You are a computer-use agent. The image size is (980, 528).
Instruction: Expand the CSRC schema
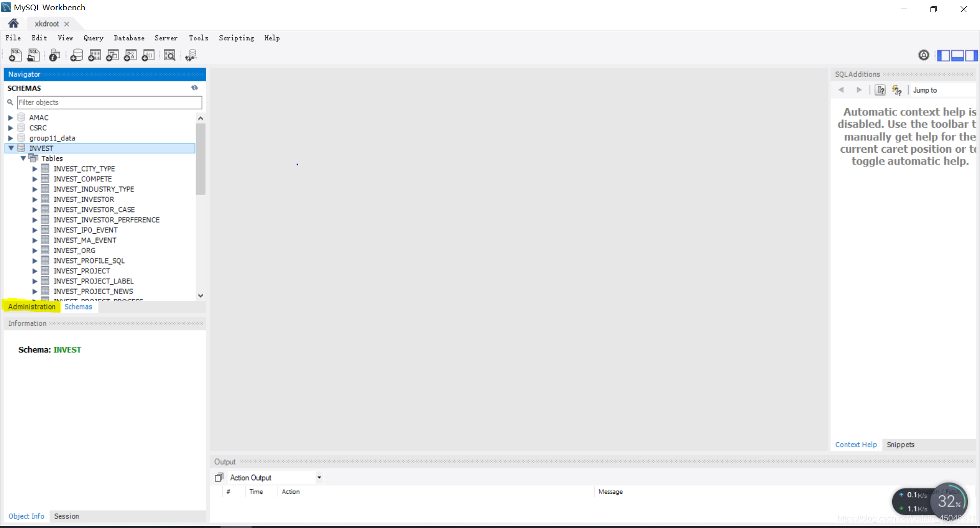(x=10, y=128)
